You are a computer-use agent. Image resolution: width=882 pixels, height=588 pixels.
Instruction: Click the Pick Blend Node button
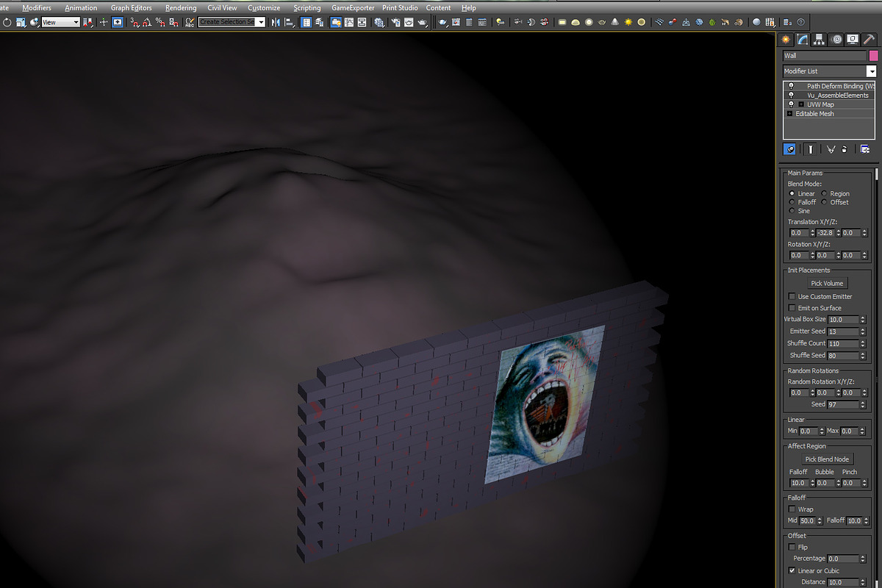click(x=827, y=459)
